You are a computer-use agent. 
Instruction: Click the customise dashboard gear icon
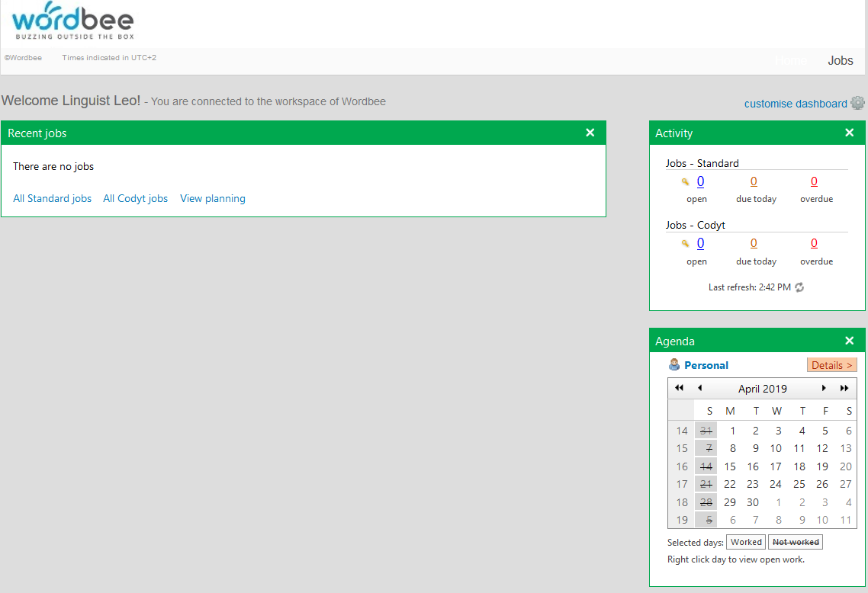[857, 103]
